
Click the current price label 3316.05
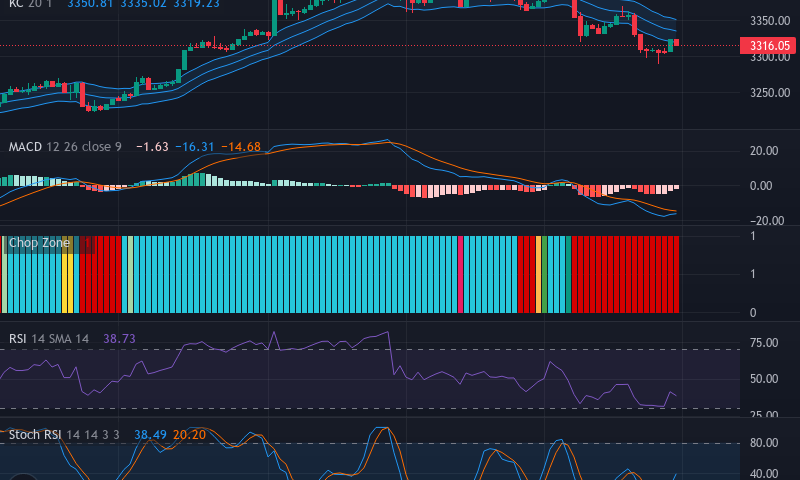pyautogui.click(x=769, y=45)
